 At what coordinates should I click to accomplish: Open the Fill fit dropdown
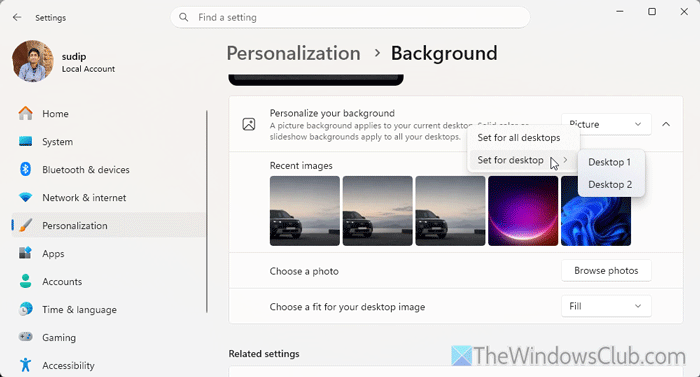pos(606,306)
